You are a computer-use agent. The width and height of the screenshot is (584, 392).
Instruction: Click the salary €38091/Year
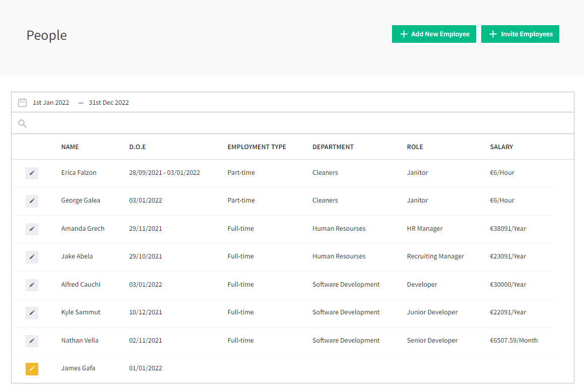click(x=507, y=229)
